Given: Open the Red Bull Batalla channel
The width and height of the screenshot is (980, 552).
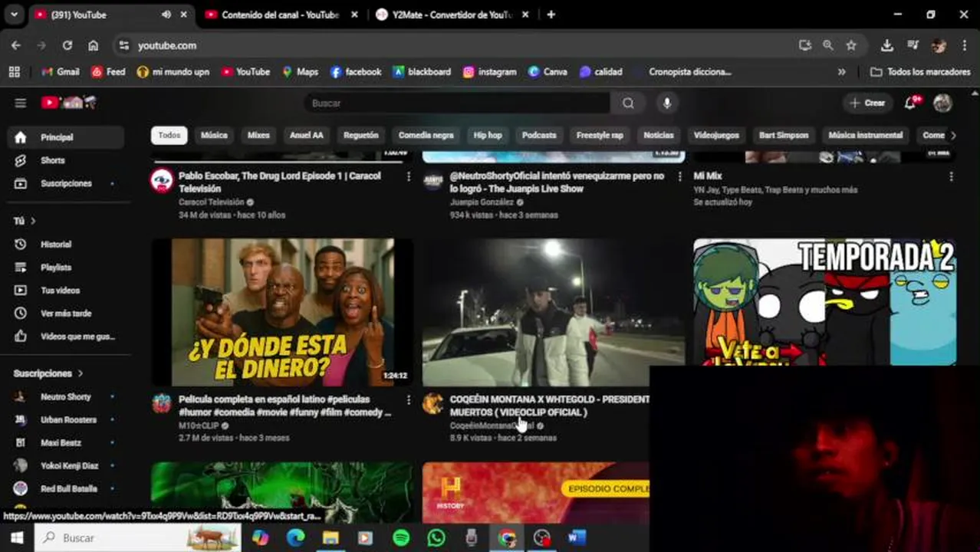Looking at the screenshot, I should point(65,488).
